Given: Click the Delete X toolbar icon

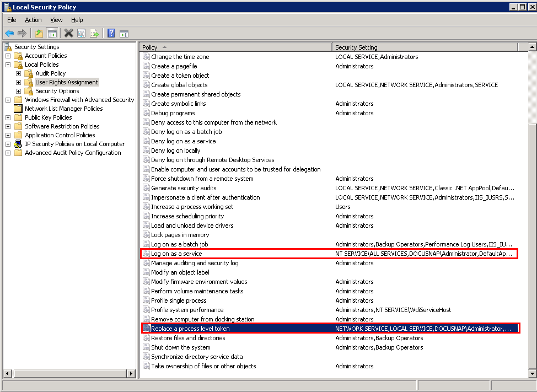Looking at the screenshot, I should 68,33.
